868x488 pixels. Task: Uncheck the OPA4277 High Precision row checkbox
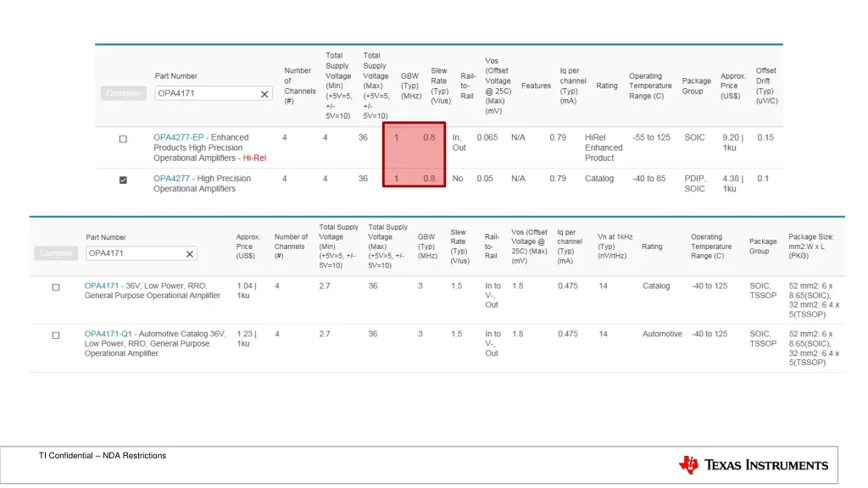(x=123, y=180)
